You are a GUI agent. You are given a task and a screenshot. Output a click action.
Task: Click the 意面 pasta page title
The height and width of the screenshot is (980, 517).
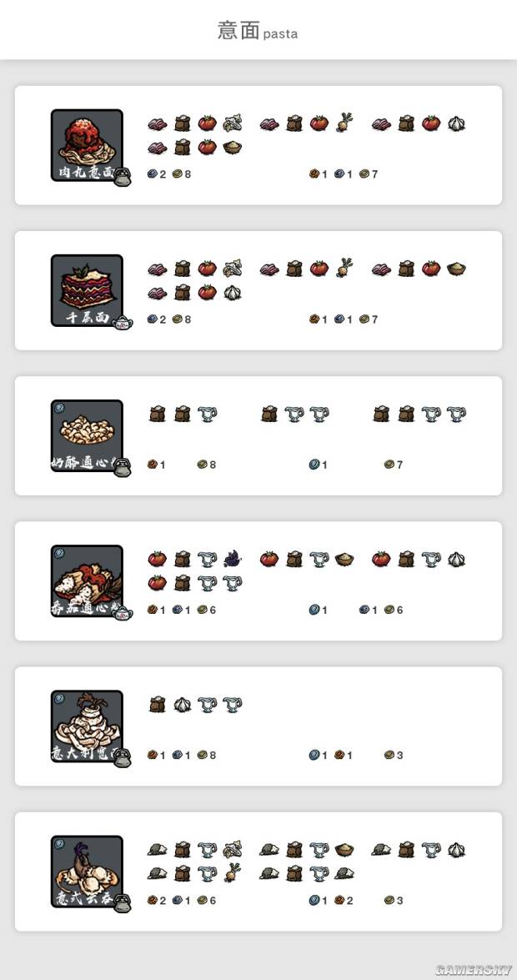click(x=258, y=31)
